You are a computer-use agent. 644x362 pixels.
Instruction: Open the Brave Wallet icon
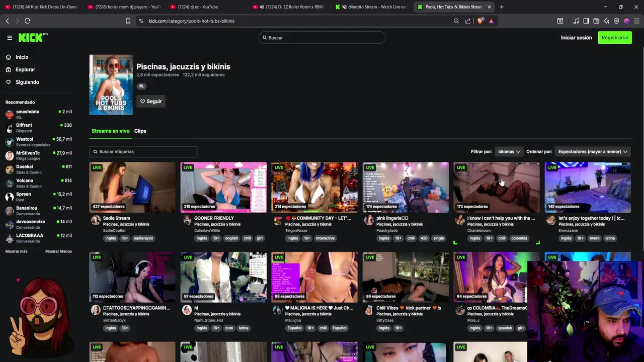point(596,21)
